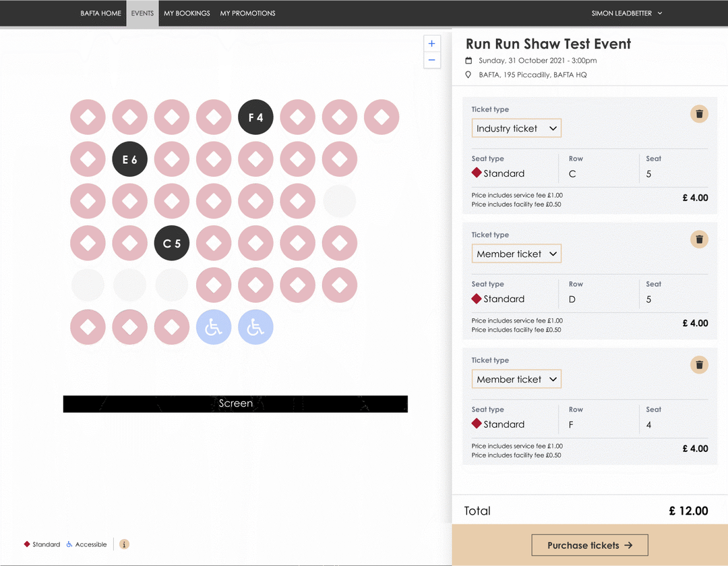The width and height of the screenshot is (728, 566).
Task: Deselect seat F 4 on map
Action: (255, 117)
